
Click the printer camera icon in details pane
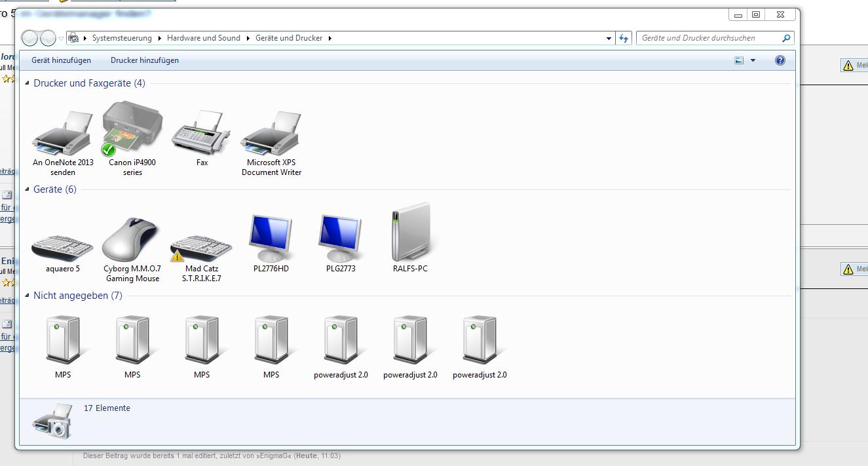pos(51,421)
